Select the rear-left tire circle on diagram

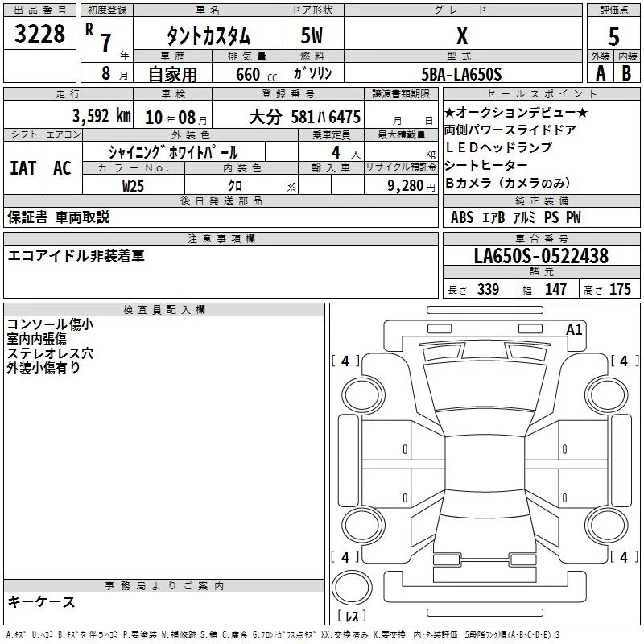[x=364, y=526]
